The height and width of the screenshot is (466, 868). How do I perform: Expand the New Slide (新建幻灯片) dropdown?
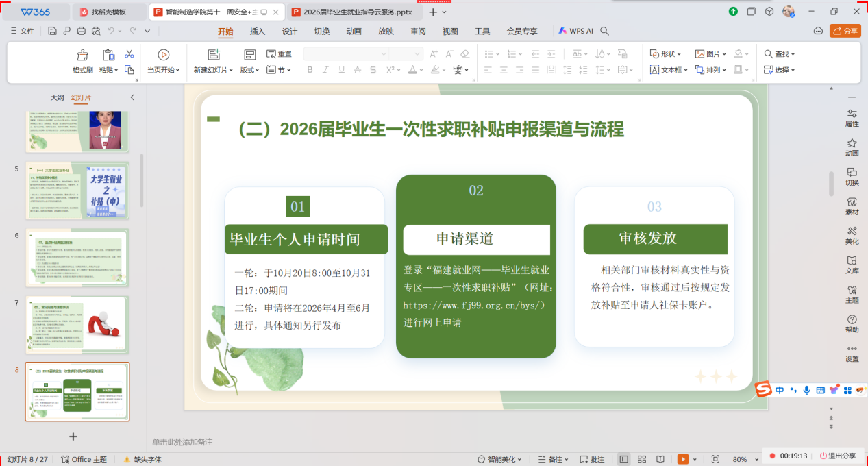point(213,70)
